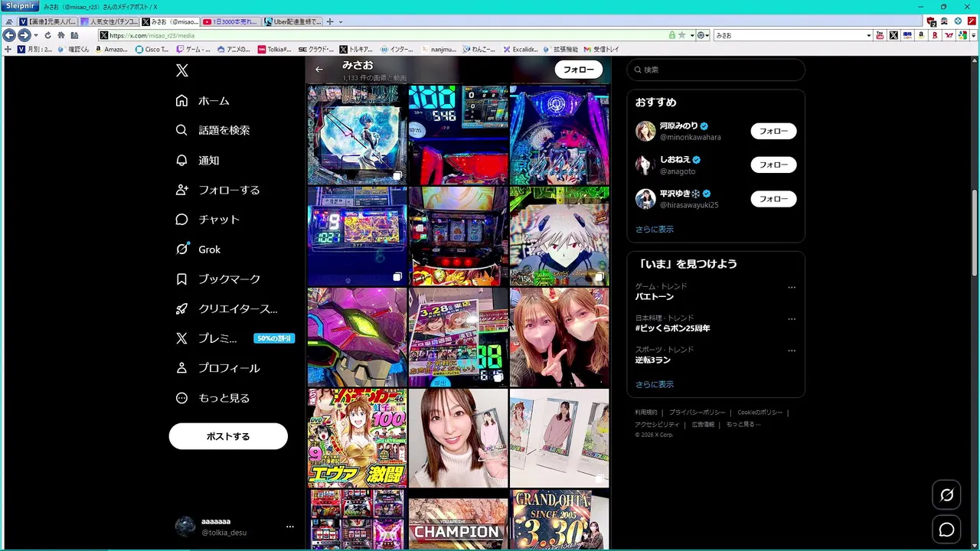Open チャット in the sidebar
980x551 pixels.
pyautogui.click(x=207, y=220)
